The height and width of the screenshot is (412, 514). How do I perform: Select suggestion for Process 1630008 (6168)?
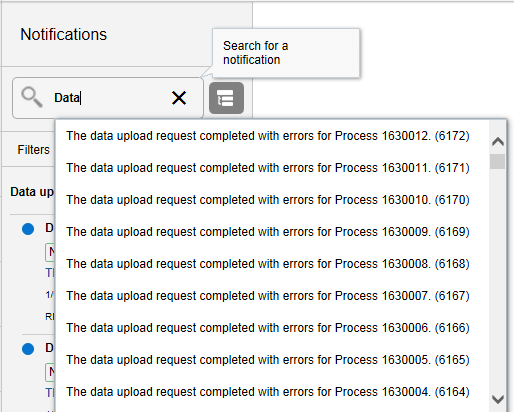pyautogui.click(x=268, y=264)
